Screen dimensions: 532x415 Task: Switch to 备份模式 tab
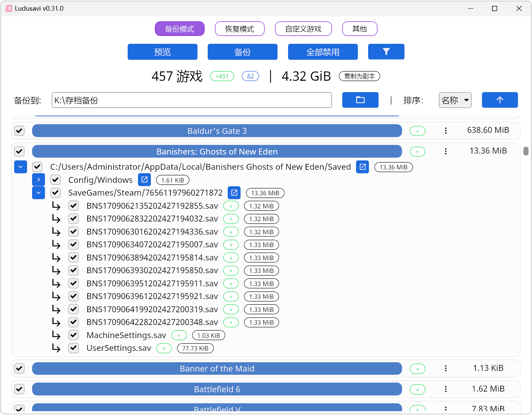(180, 29)
